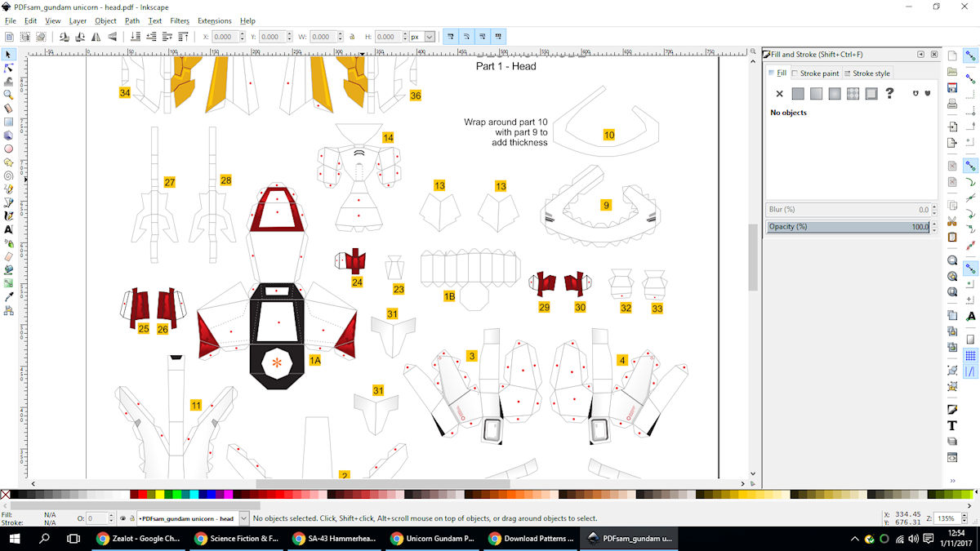Click the Paste clipboard icon
980x551 pixels.
click(x=952, y=238)
